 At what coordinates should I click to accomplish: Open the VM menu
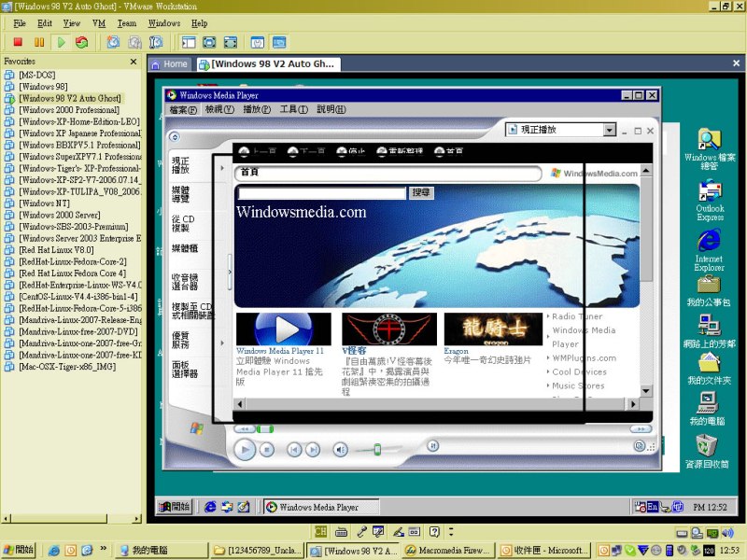pyautogui.click(x=99, y=23)
